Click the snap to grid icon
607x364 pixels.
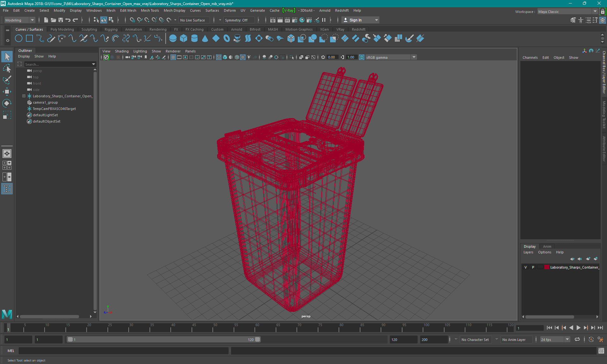click(132, 20)
